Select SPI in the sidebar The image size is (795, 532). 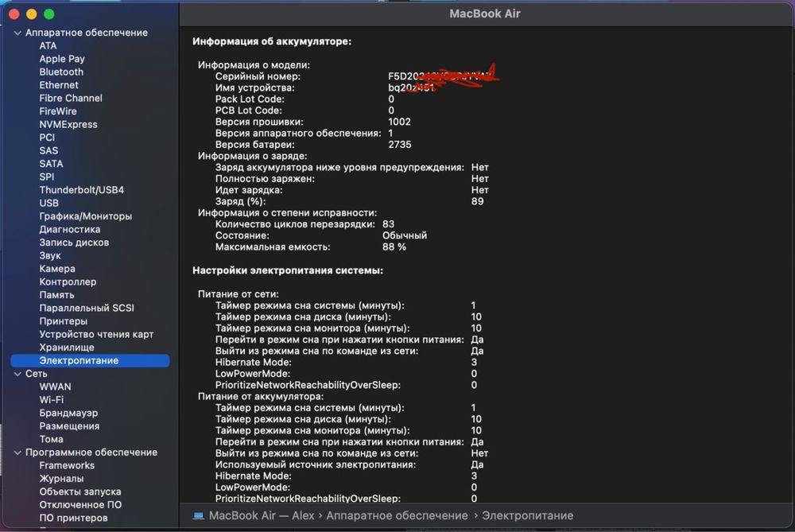pyautogui.click(x=47, y=177)
